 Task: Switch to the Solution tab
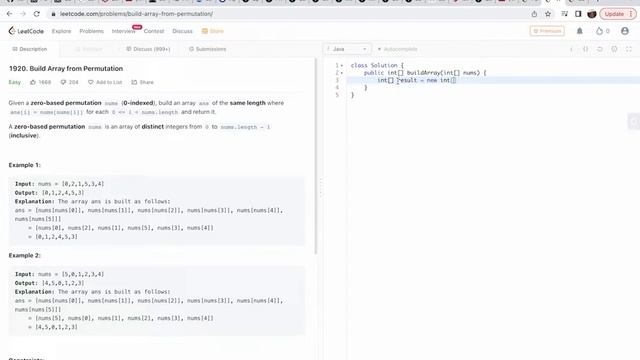[89, 49]
